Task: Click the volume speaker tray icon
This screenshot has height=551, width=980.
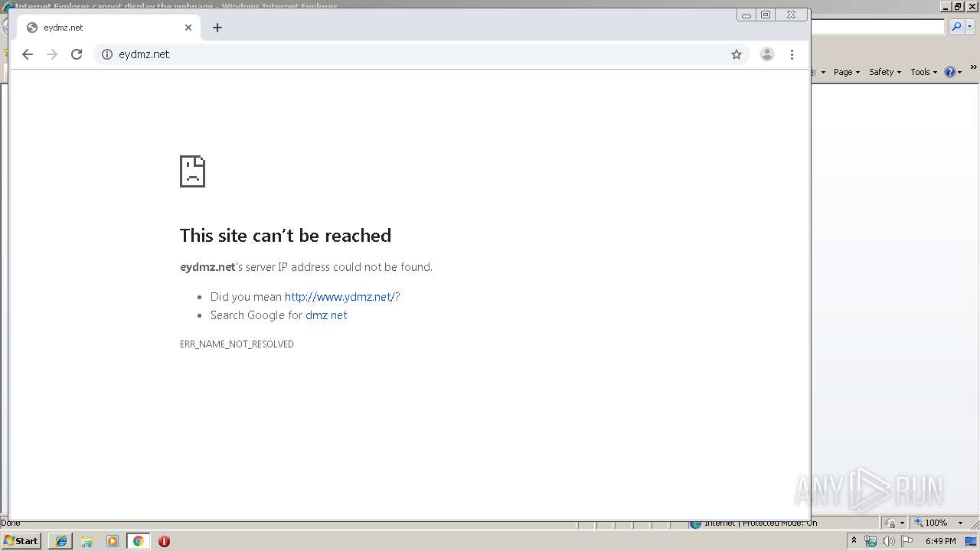Action: pyautogui.click(x=888, y=541)
